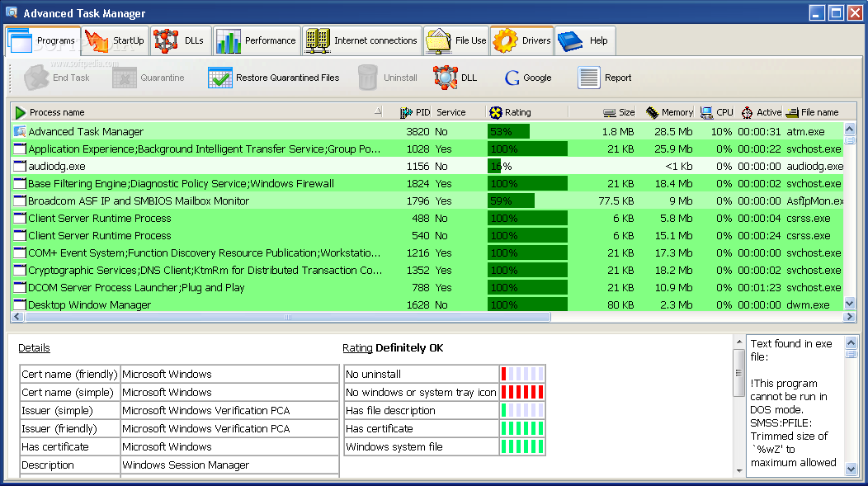Generate a Report
The image size is (868, 486).
tap(605, 78)
